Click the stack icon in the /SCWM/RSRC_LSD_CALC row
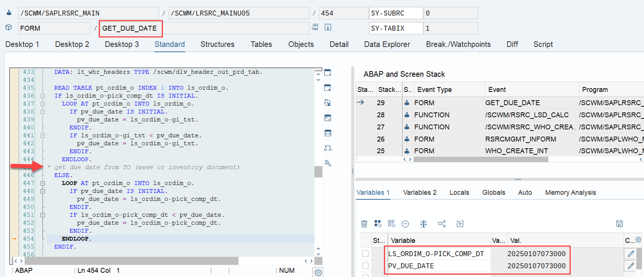Screen dimensions: 644x277 click(407, 114)
